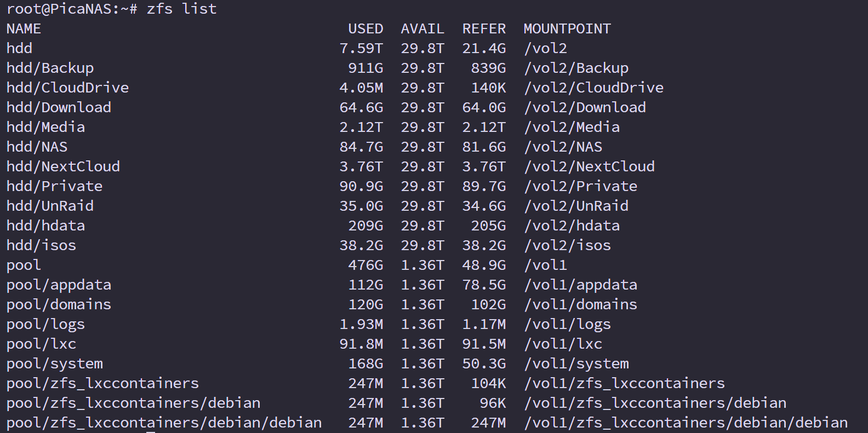Click the hdd/Backup dataset name

click(x=50, y=68)
